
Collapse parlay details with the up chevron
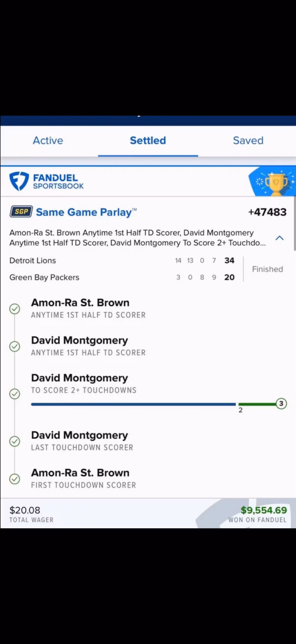(x=280, y=238)
